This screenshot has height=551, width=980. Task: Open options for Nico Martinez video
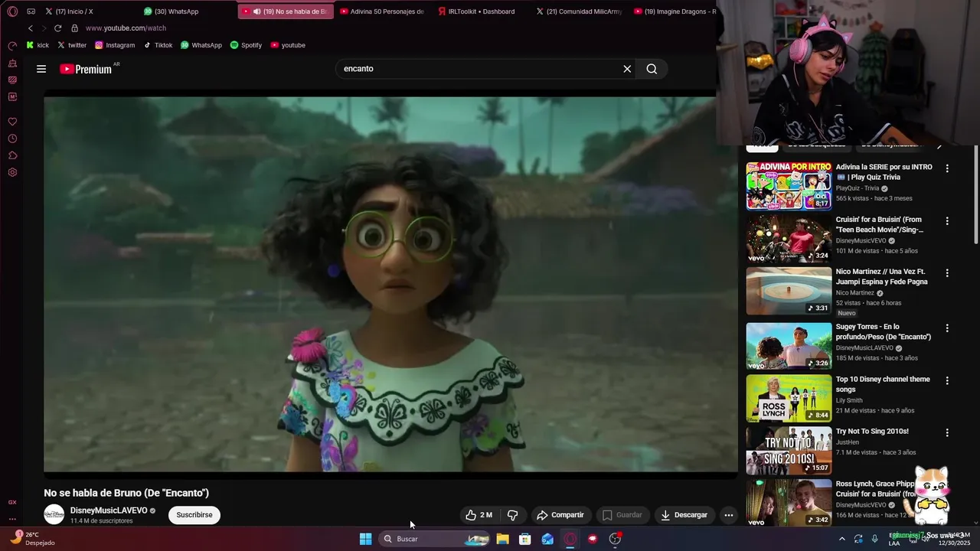[x=947, y=272]
